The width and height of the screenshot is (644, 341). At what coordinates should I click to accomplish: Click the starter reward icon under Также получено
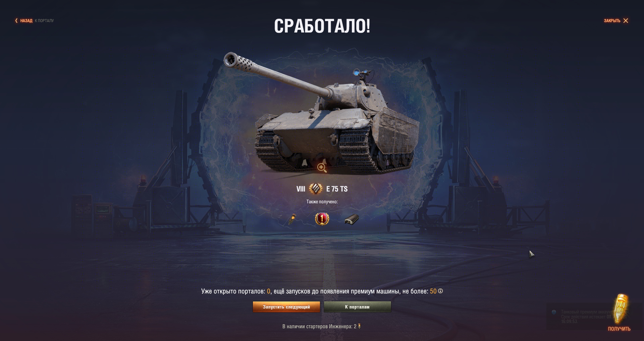(292, 219)
